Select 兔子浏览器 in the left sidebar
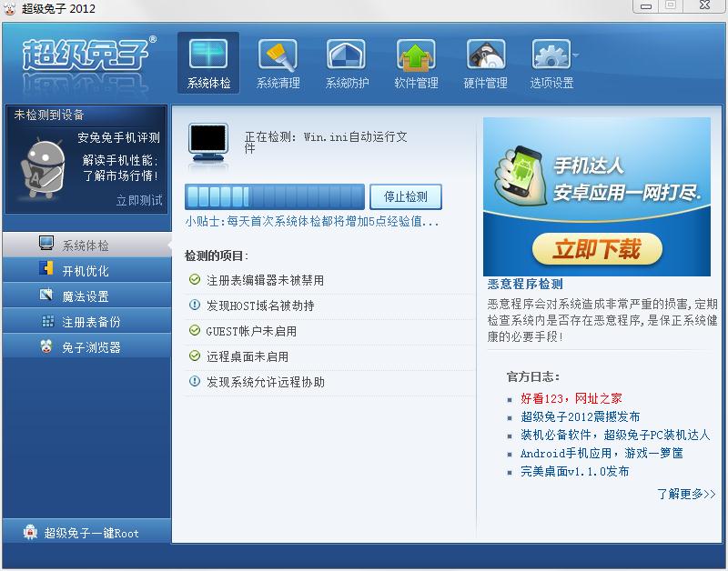The width and height of the screenshot is (728, 571). (x=86, y=346)
